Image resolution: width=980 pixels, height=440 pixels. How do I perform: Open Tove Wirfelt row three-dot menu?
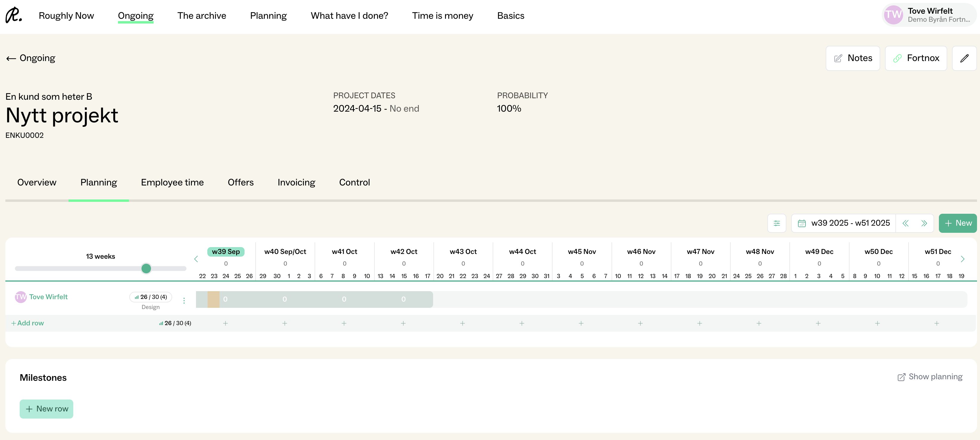pyautogui.click(x=184, y=300)
